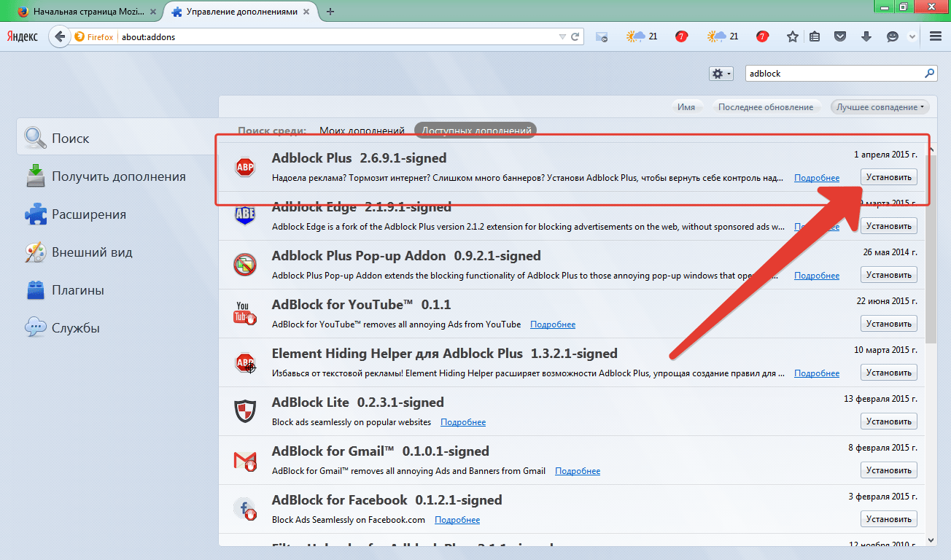
Task: Install AdBlock for YouTube
Action: pos(889,323)
